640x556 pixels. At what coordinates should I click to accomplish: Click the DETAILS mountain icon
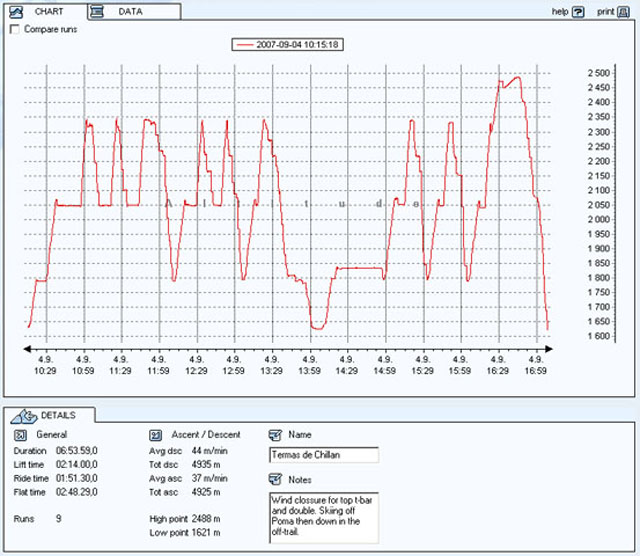tap(24, 416)
